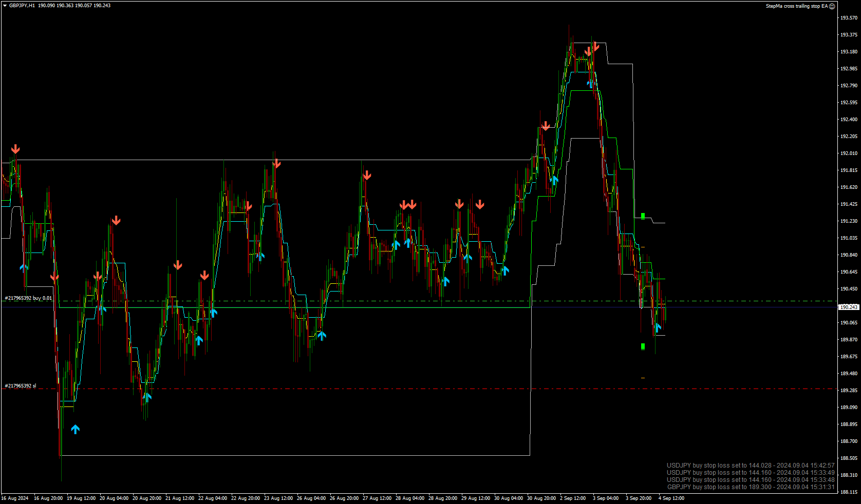Click blue up arrow beside the newest candles
Viewport: 861px width, 504px height.
pyautogui.click(x=658, y=327)
